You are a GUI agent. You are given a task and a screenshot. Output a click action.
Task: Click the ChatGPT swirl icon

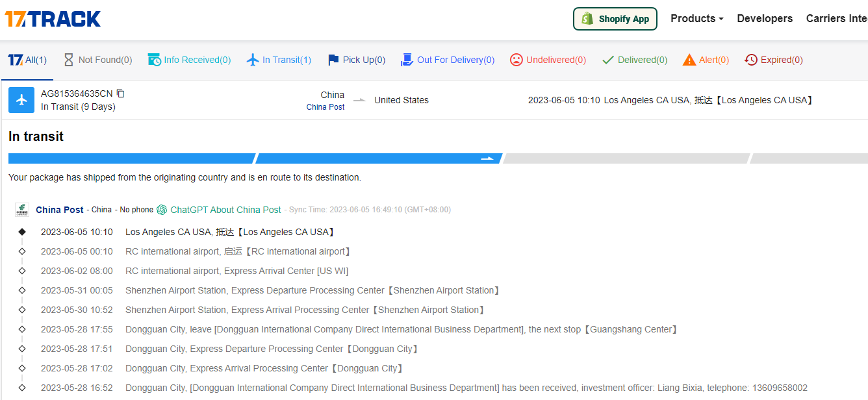(162, 210)
